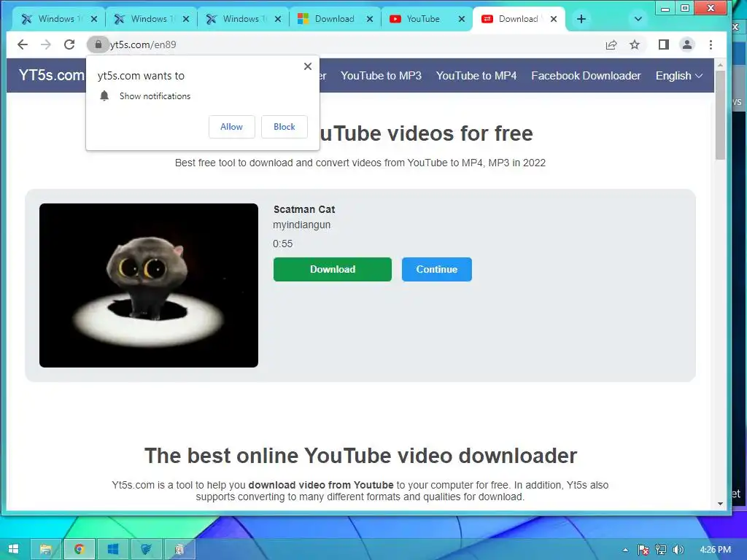
Task: Open the network tray icon
Action: pos(661,550)
